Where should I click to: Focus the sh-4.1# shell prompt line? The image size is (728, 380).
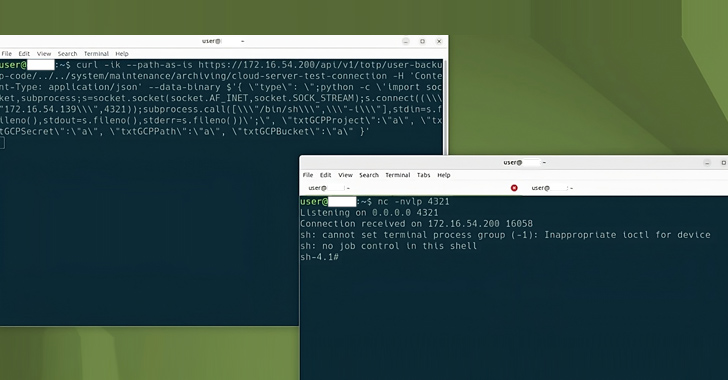(319, 257)
